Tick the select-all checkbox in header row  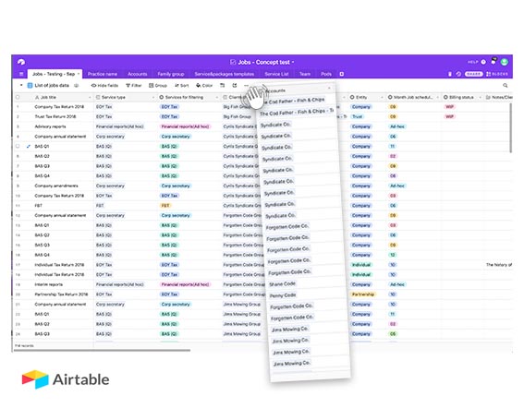click(x=18, y=97)
